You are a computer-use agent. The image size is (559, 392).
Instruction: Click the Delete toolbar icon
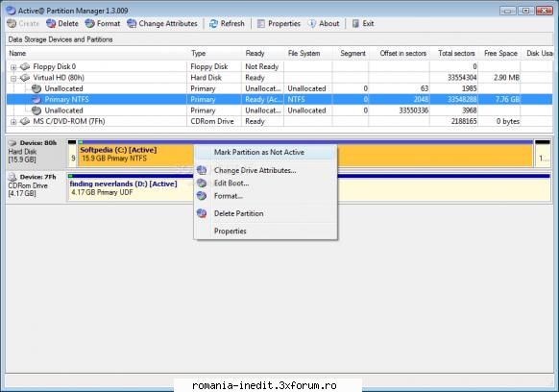tap(51, 24)
